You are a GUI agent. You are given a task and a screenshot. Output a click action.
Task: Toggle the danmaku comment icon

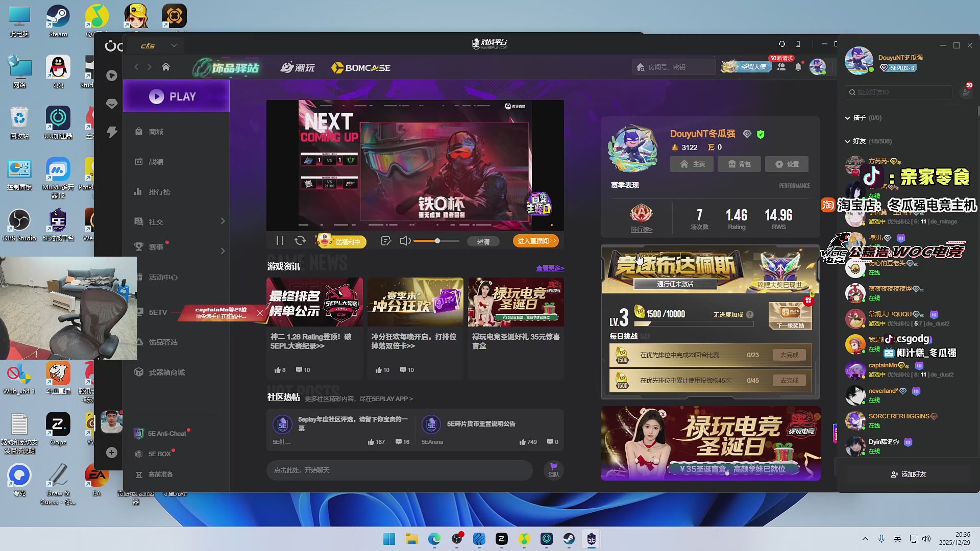pos(386,241)
